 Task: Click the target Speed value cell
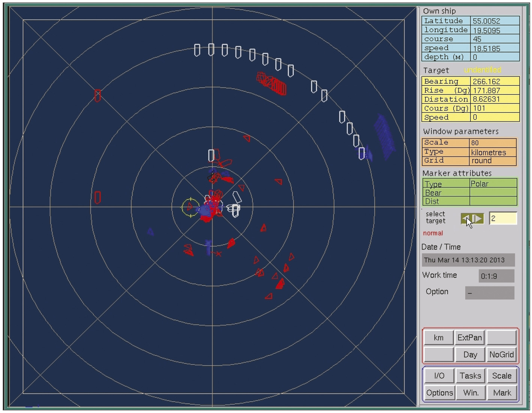click(495, 117)
